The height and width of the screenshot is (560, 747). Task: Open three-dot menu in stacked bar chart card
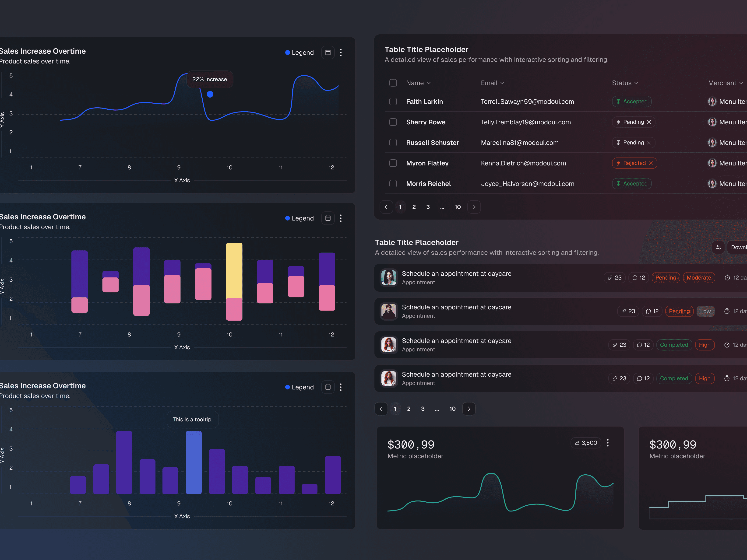(x=341, y=218)
